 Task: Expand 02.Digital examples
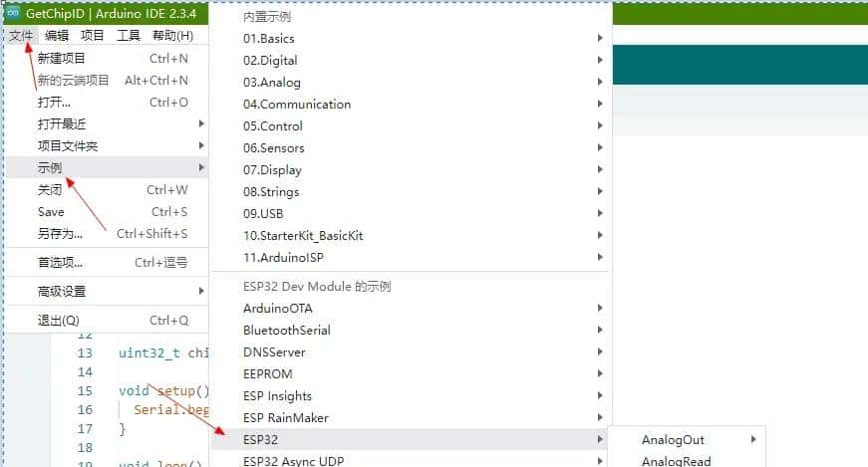coord(412,60)
